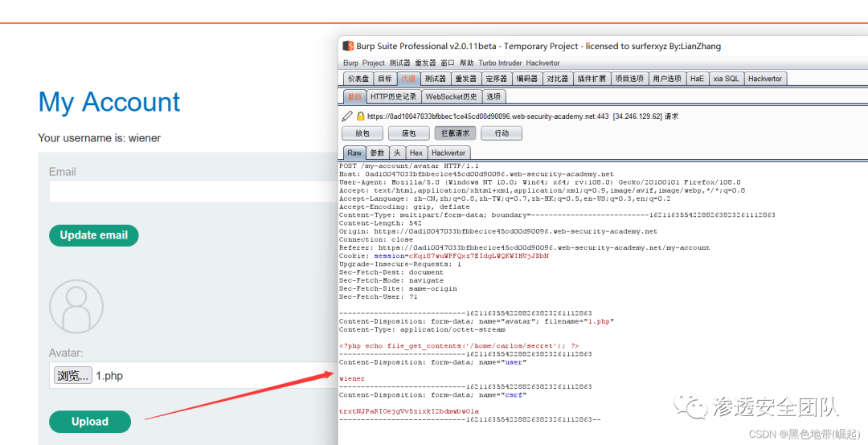The height and width of the screenshot is (445, 868).
Task: Open the 帮助 menu
Action: coord(467,63)
